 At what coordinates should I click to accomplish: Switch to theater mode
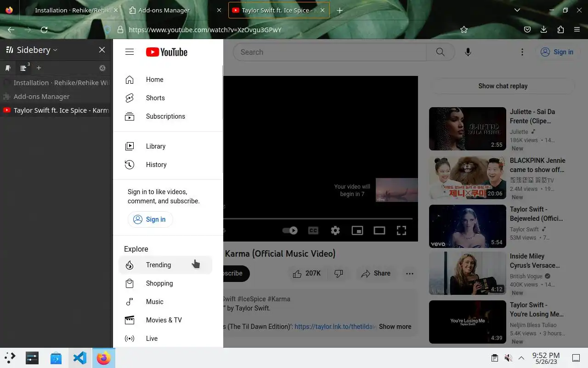click(x=379, y=230)
